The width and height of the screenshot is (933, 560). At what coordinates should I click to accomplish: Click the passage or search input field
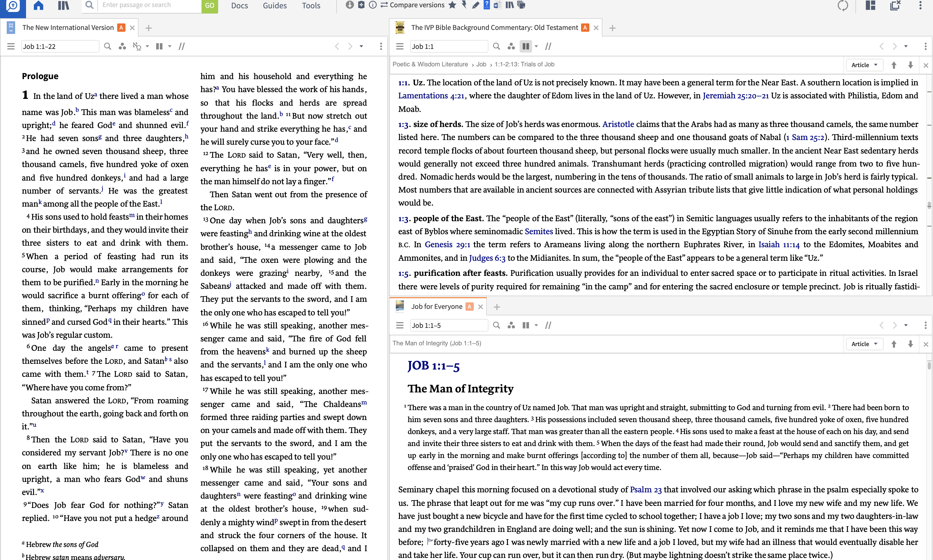click(x=149, y=5)
